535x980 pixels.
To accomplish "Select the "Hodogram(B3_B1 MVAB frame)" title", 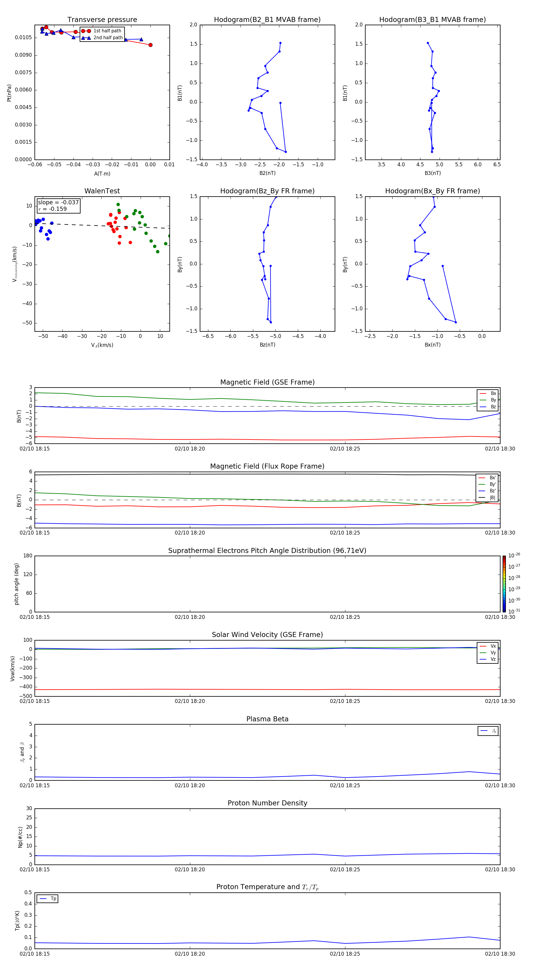I will point(432,20).
